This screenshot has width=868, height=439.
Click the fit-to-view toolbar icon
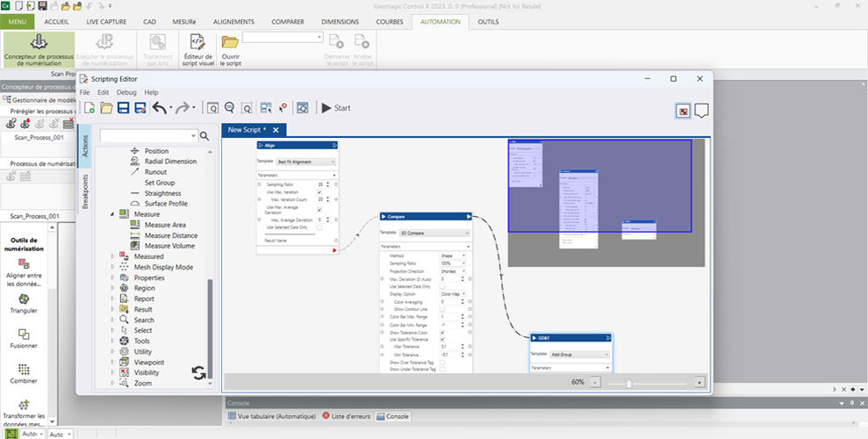point(302,108)
